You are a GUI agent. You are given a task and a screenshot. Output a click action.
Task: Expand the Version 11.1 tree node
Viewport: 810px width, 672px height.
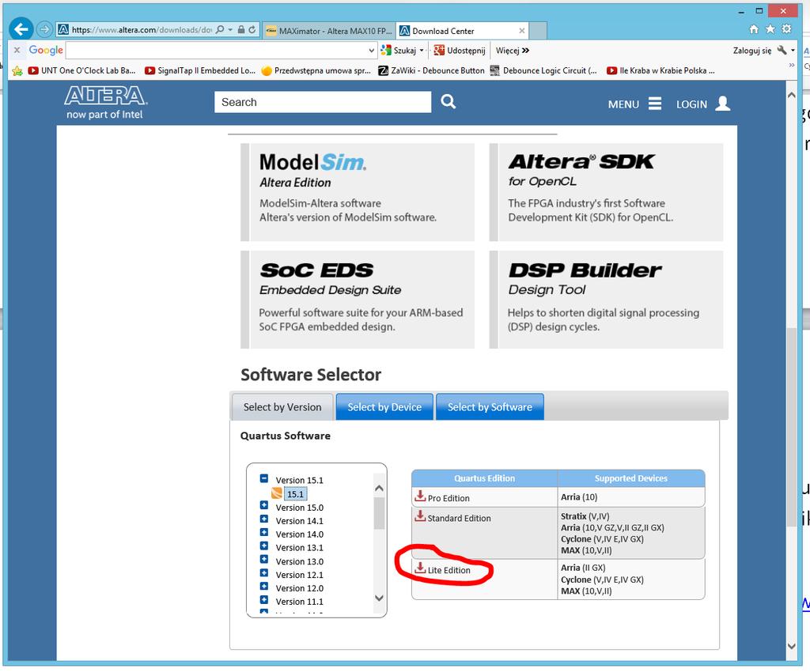(264, 600)
